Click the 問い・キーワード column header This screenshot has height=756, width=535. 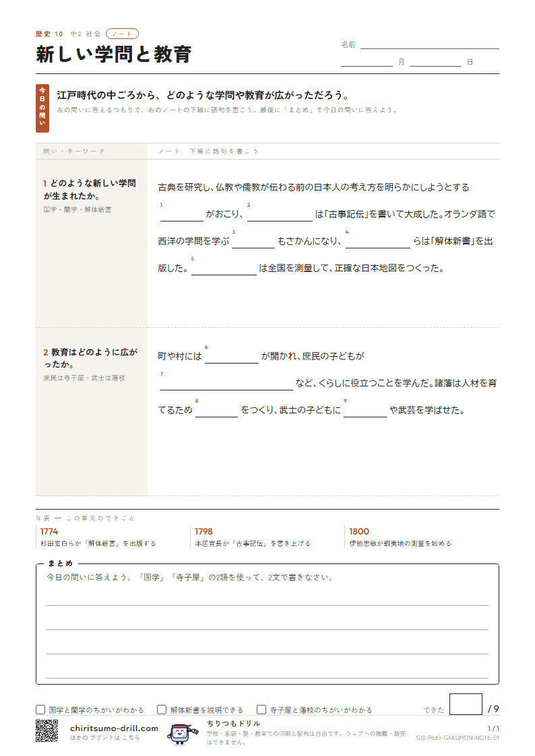tap(74, 151)
